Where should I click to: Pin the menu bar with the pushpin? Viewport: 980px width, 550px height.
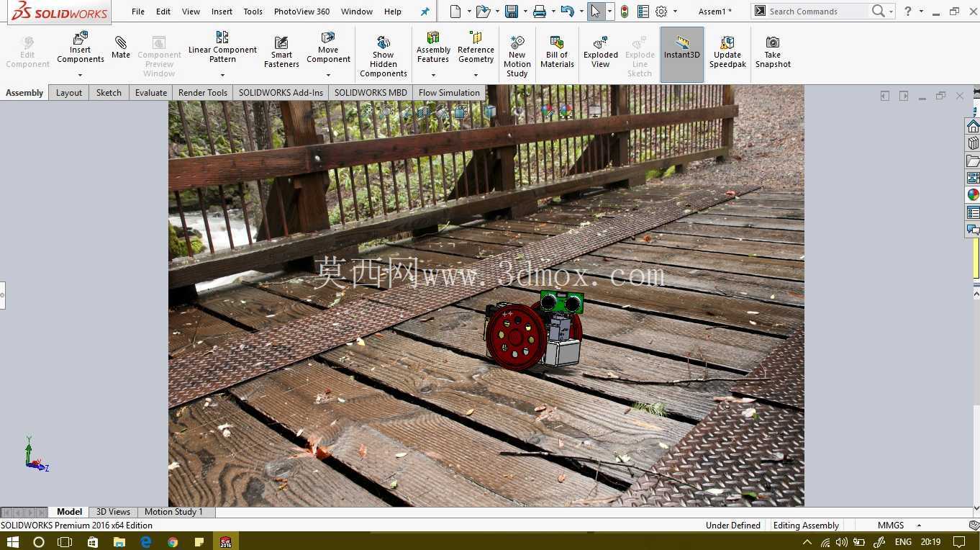point(425,12)
